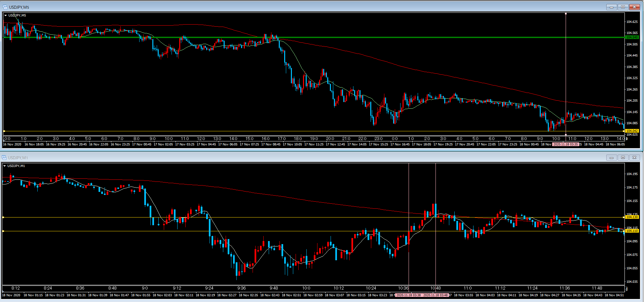Select the 104.130 price label in M1 chart
The height and width of the screenshot is (302, 644).
point(632,217)
